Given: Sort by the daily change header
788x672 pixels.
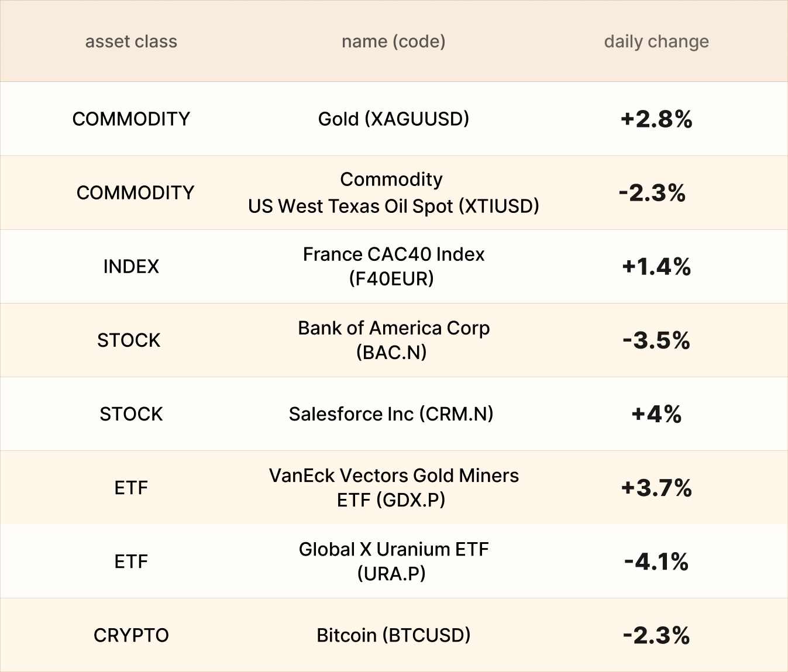Looking at the screenshot, I should coord(656,42).
